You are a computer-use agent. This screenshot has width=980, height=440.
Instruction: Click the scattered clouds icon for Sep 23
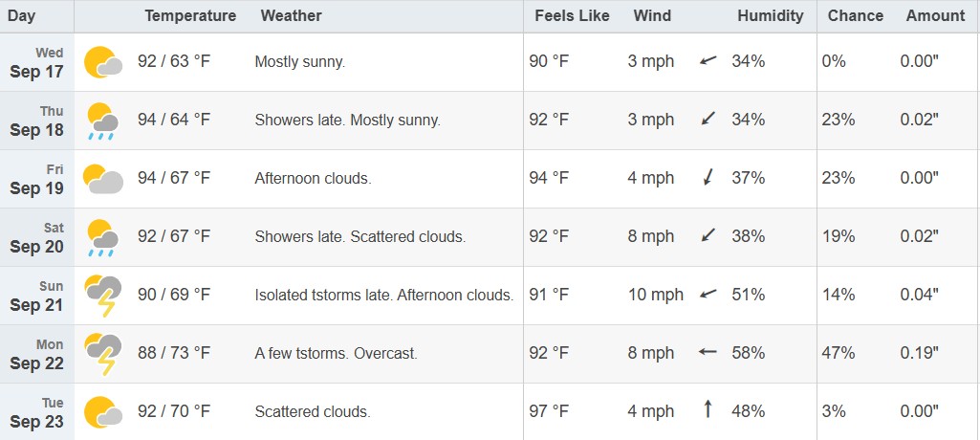[x=103, y=412]
